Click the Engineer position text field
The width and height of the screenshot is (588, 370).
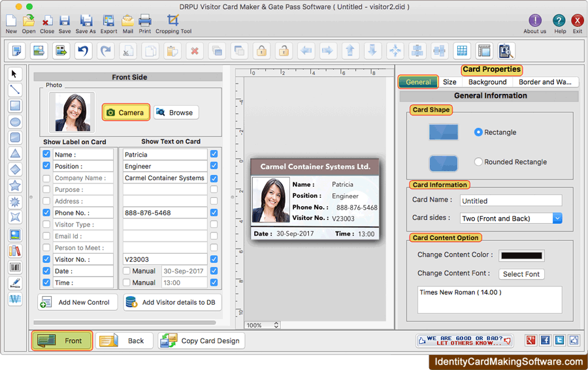[165, 166]
